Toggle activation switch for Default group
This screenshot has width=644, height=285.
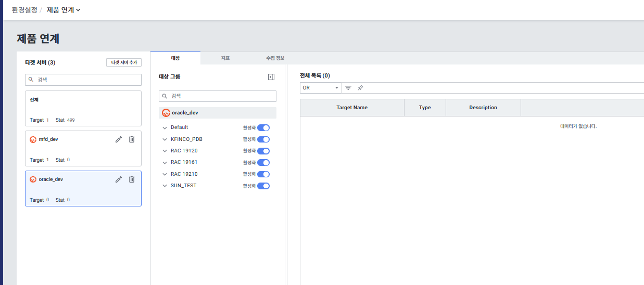pyautogui.click(x=263, y=127)
